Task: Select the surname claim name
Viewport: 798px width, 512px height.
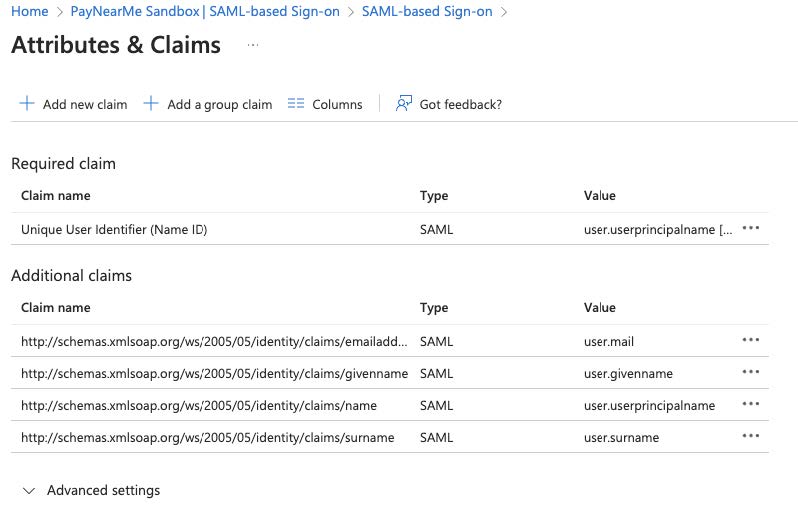Action: click(x=208, y=438)
